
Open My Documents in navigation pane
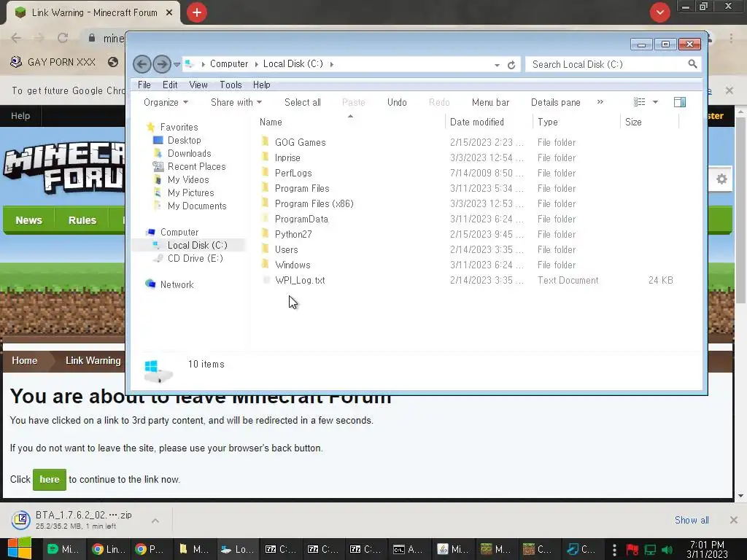click(197, 206)
